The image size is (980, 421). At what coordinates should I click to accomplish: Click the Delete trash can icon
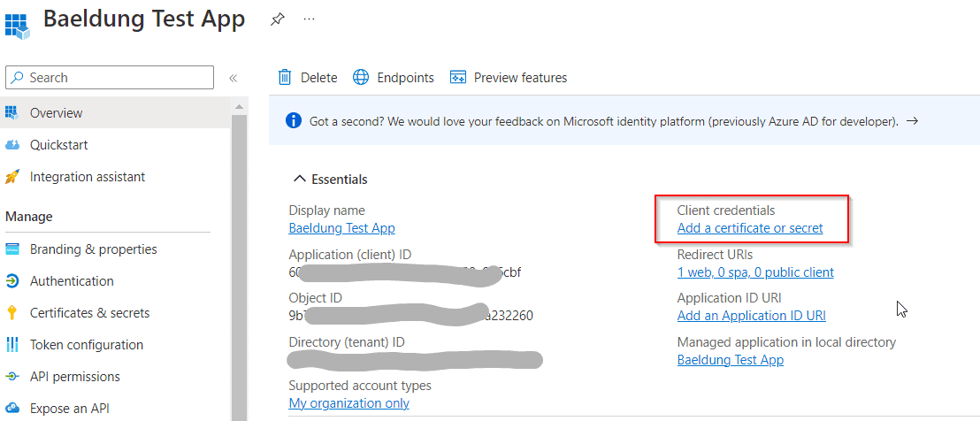click(285, 78)
